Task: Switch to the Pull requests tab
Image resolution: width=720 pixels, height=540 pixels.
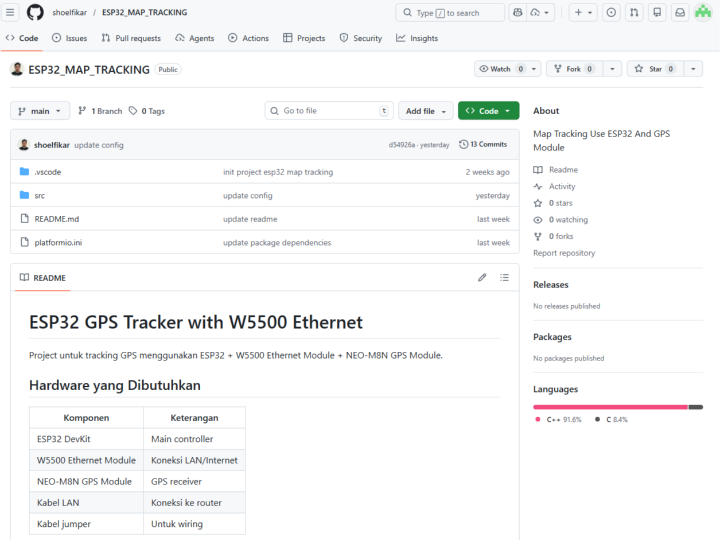Action: pyautogui.click(x=131, y=38)
